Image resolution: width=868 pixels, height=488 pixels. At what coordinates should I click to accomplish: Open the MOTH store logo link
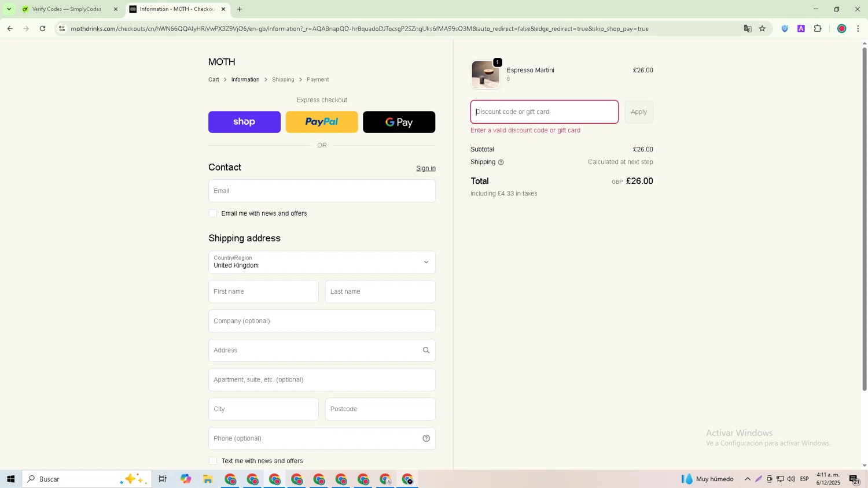(222, 62)
